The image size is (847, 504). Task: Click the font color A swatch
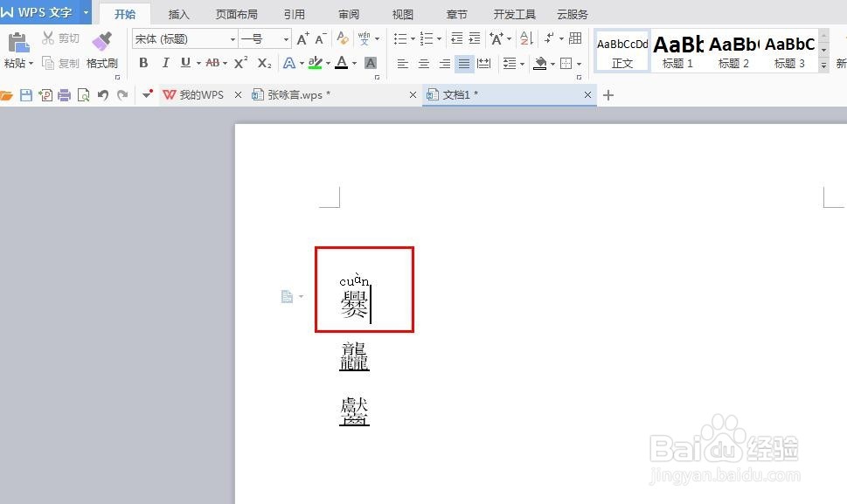click(342, 63)
